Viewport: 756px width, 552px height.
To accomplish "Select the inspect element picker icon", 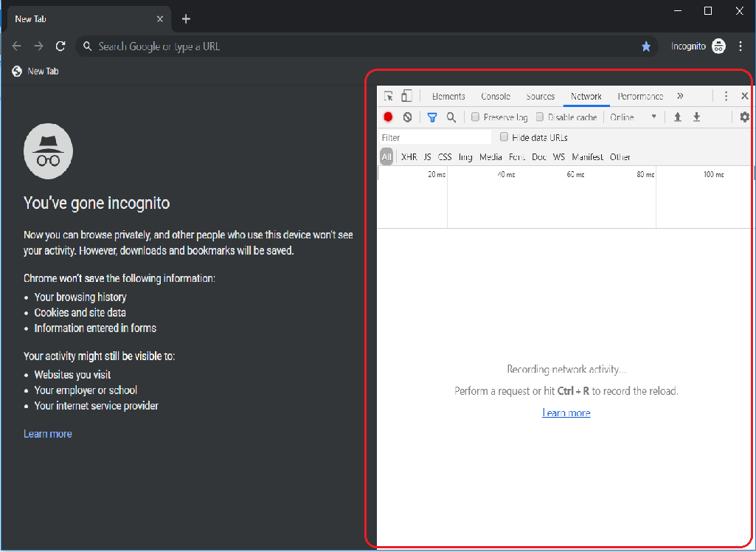I will [389, 96].
